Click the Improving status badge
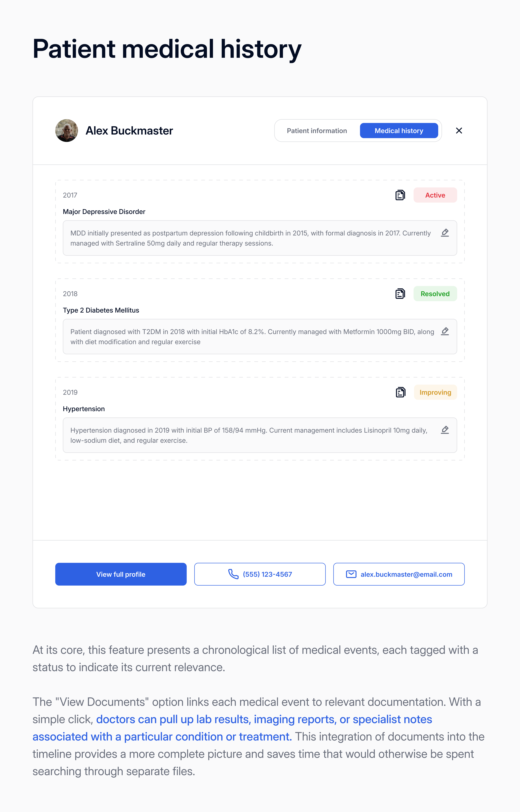The width and height of the screenshot is (520, 812). (x=435, y=392)
